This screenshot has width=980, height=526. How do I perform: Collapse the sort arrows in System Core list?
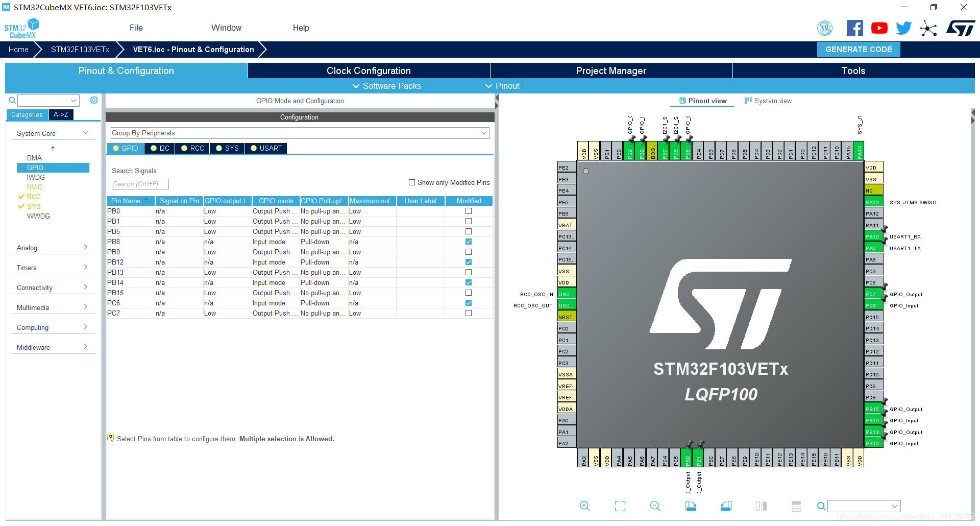(53, 148)
